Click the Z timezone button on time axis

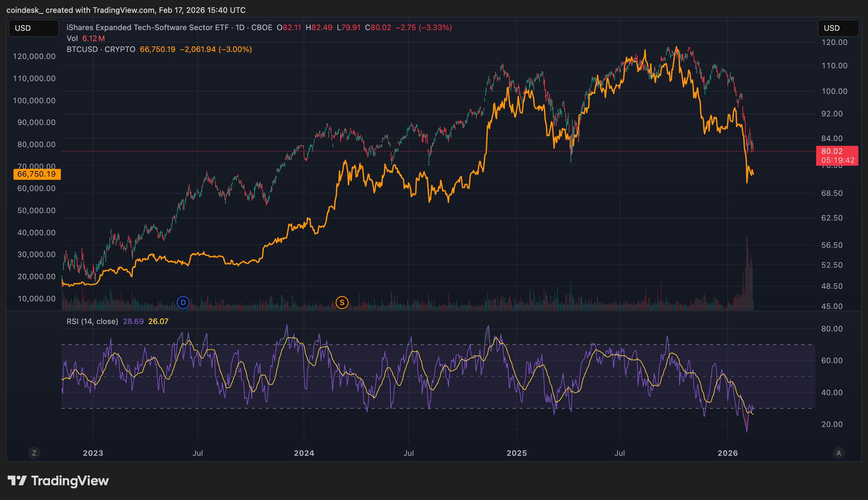(x=34, y=453)
